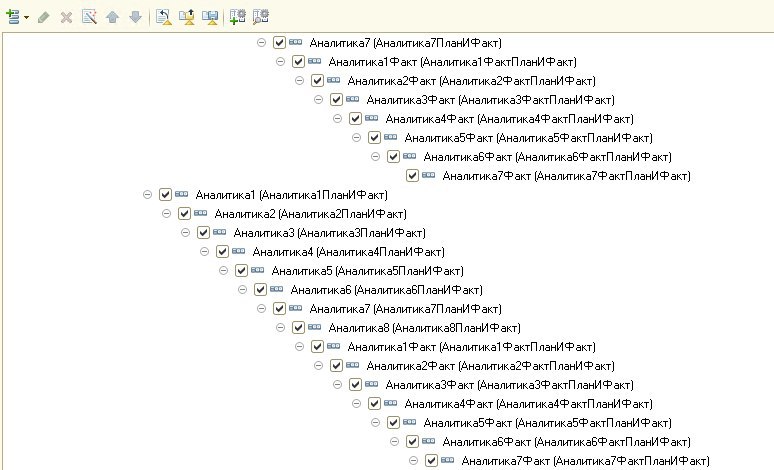Uncheck the Аналитика8 (Аналитика8ПланИФакт) checkbox

(298, 327)
